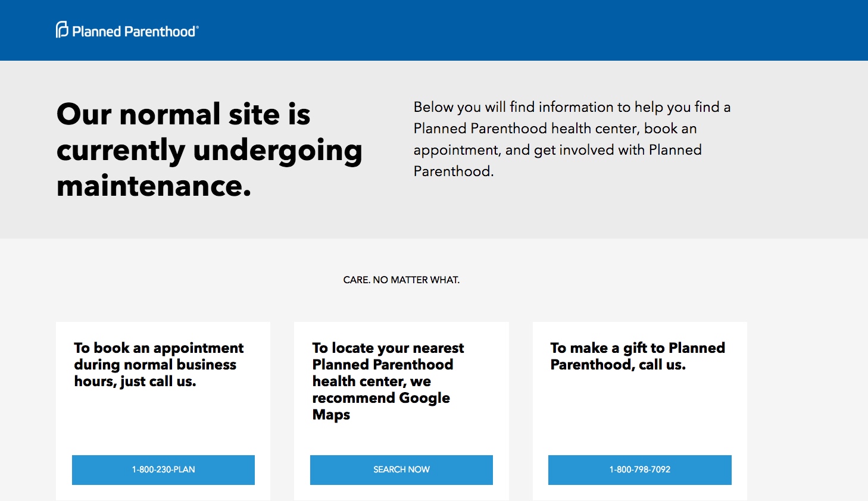Click the white appointment card panel

point(163,411)
